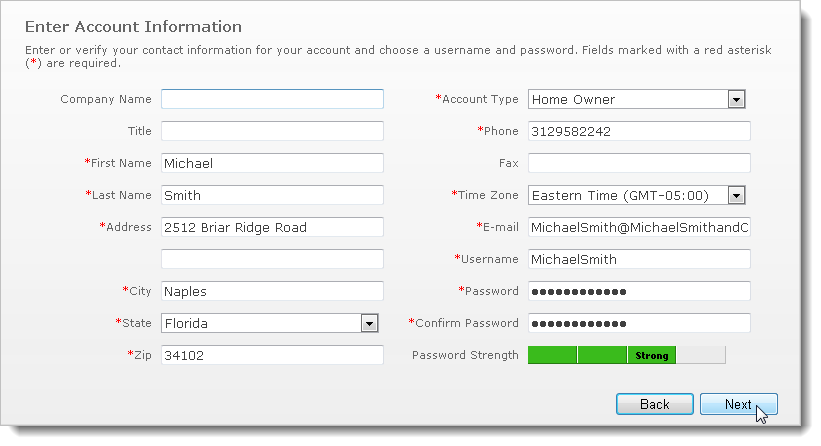Image resolution: width=821 pixels, height=446 pixels.
Task: Open the State dropdown showing Florida
Action: coord(369,323)
